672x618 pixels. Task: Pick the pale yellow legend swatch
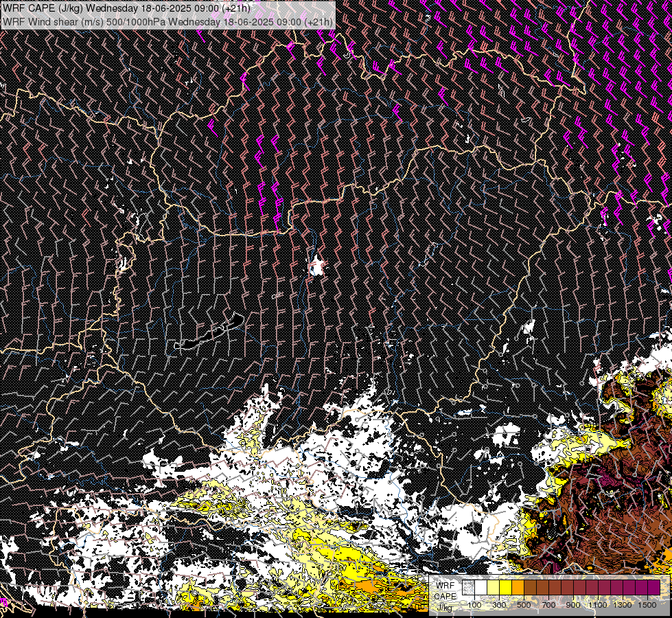click(494, 587)
